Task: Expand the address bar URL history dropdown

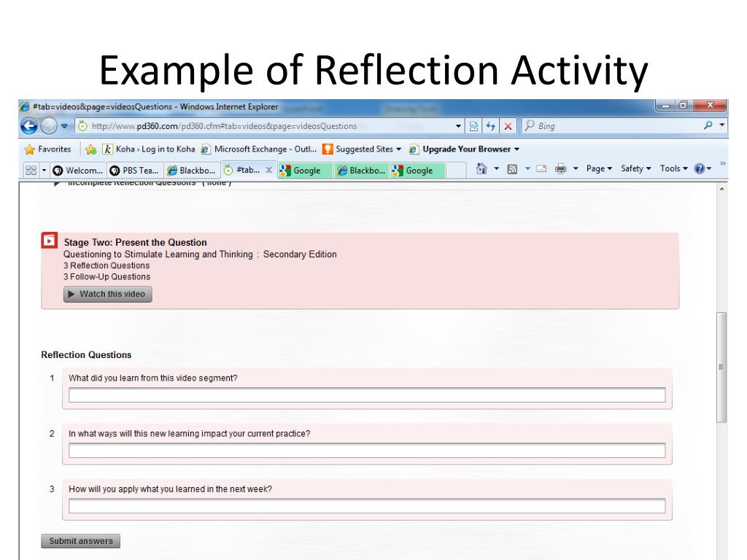Action: [458, 126]
